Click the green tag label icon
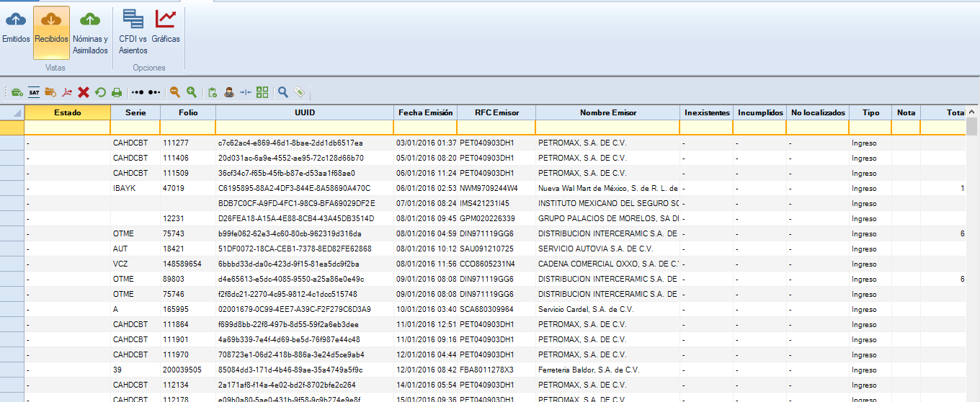This screenshot has width=980, height=402. coord(299,92)
